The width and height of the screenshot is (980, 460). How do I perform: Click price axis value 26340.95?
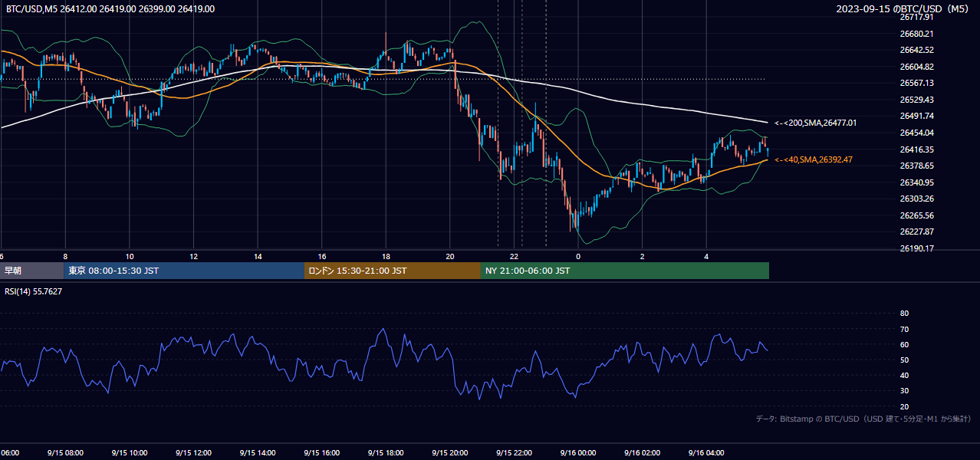[x=916, y=182]
